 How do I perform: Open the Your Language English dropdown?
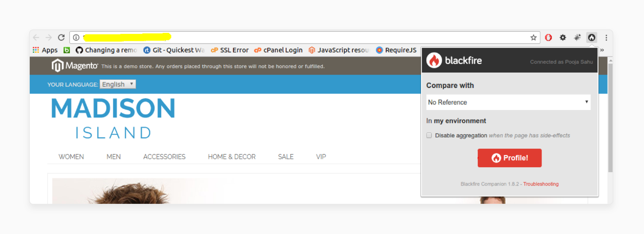pyautogui.click(x=117, y=84)
